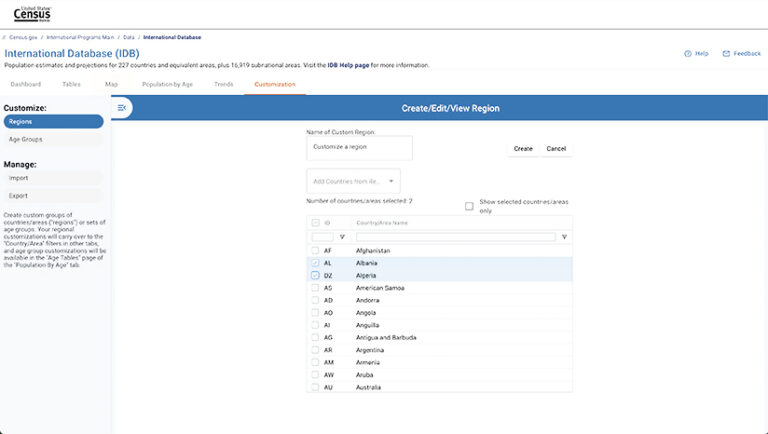Switch to the Dashboard tab
Viewport: 768px width, 434px height.
(25, 84)
